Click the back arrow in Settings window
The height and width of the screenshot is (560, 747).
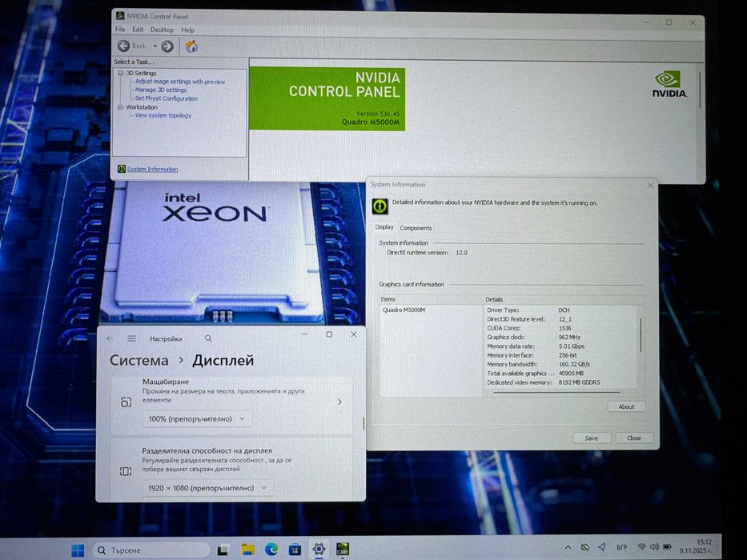coord(110,338)
